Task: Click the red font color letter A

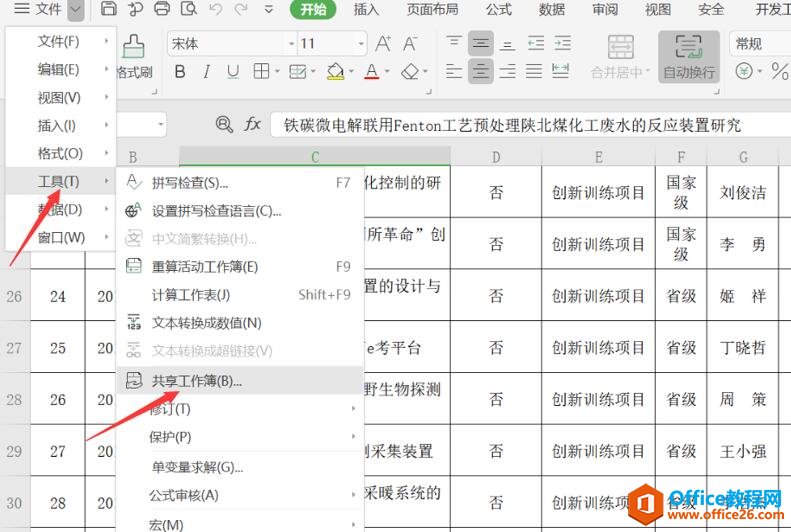Action: click(x=371, y=72)
